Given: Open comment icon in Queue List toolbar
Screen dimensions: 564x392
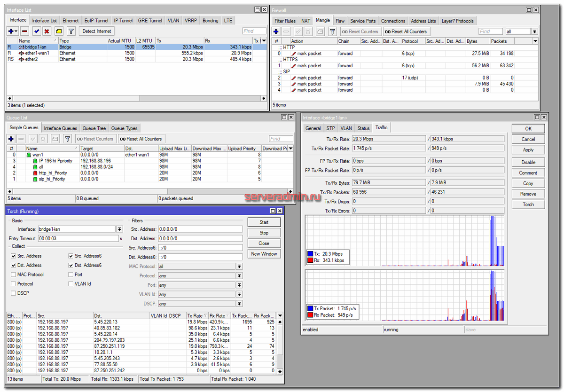Looking at the screenshot, I should coord(55,139).
